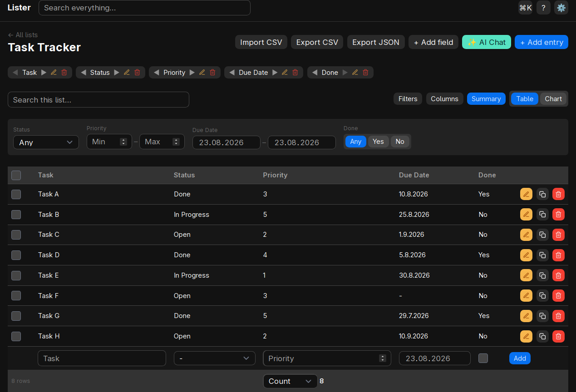576x392 pixels.
Task: Edit the Task E row
Action: [526, 275]
